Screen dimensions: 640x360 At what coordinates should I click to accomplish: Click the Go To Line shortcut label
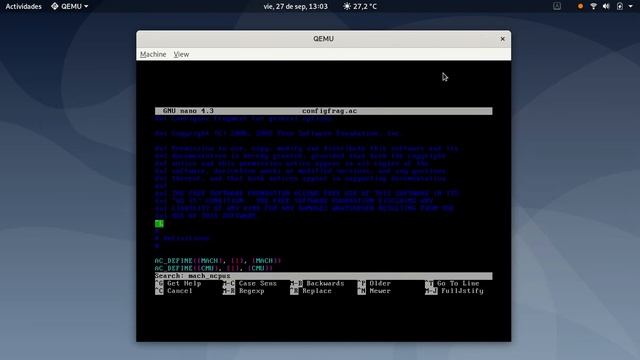click(x=458, y=283)
